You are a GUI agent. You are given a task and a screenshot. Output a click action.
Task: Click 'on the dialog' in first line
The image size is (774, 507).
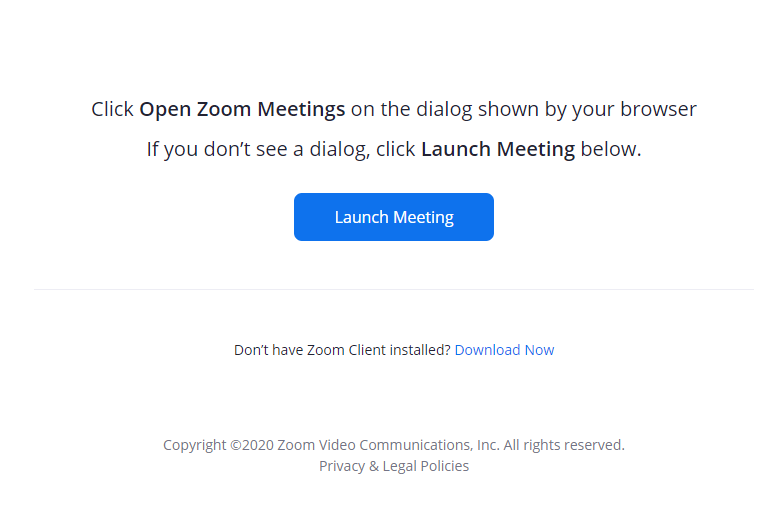(x=411, y=109)
